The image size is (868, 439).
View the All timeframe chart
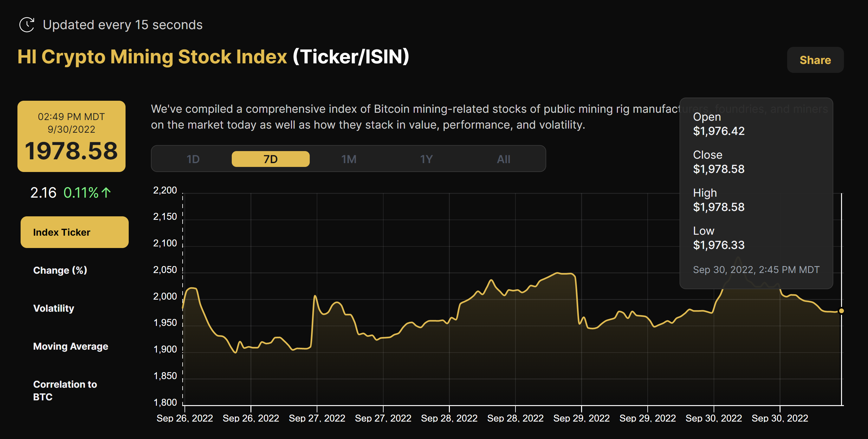[503, 159]
